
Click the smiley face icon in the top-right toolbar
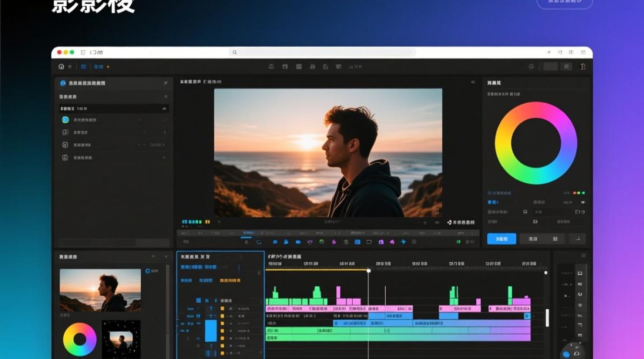click(531, 67)
